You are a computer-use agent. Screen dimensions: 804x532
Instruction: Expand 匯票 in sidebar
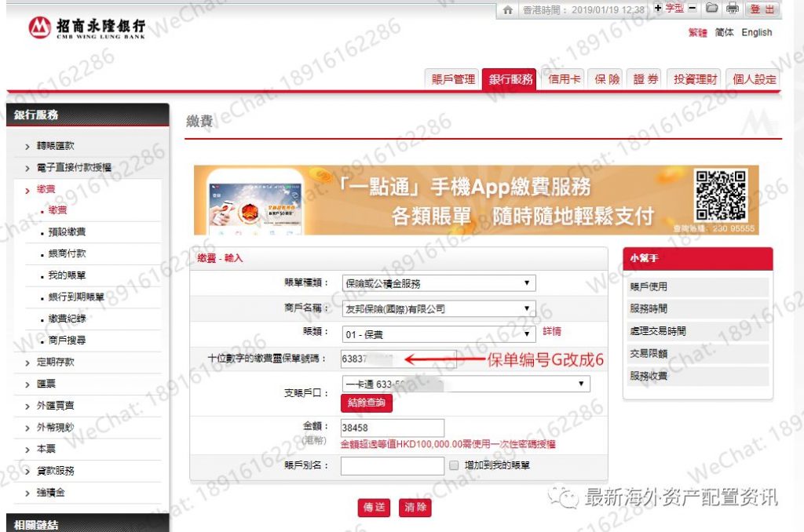point(46,384)
